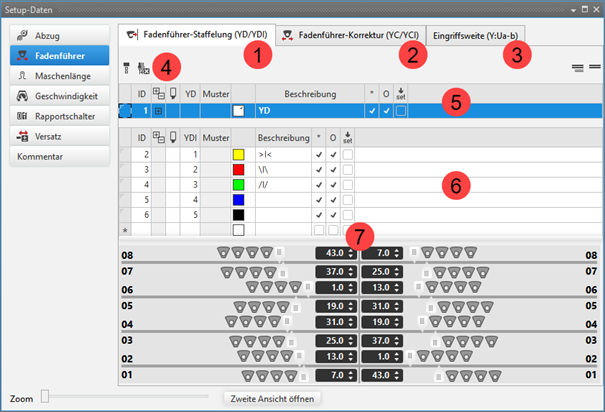Click the yarn carrier table toolbar icon
This screenshot has width=605, height=412.
[143, 68]
